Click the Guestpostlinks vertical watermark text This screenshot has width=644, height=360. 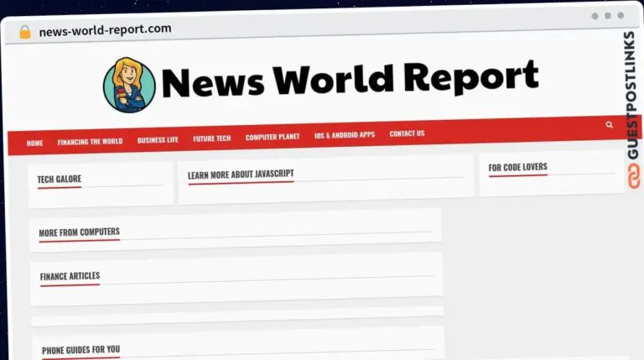pos(631,97)
